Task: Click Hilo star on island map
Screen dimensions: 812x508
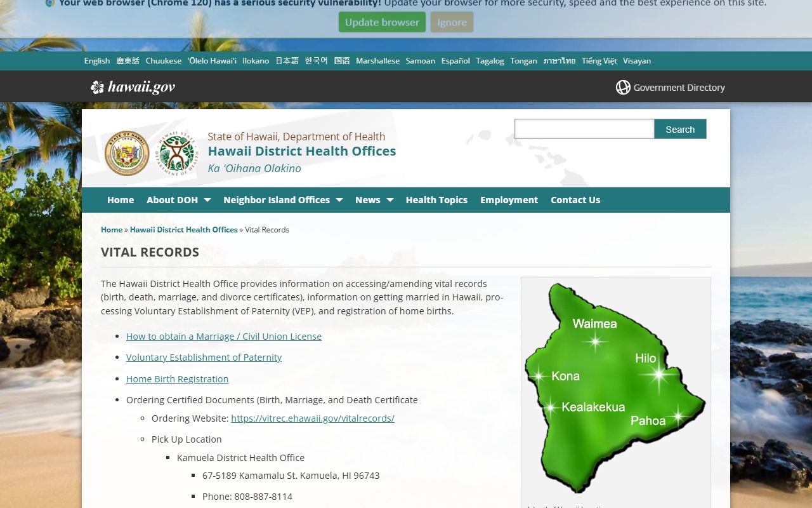Action: tap(659, 375)
